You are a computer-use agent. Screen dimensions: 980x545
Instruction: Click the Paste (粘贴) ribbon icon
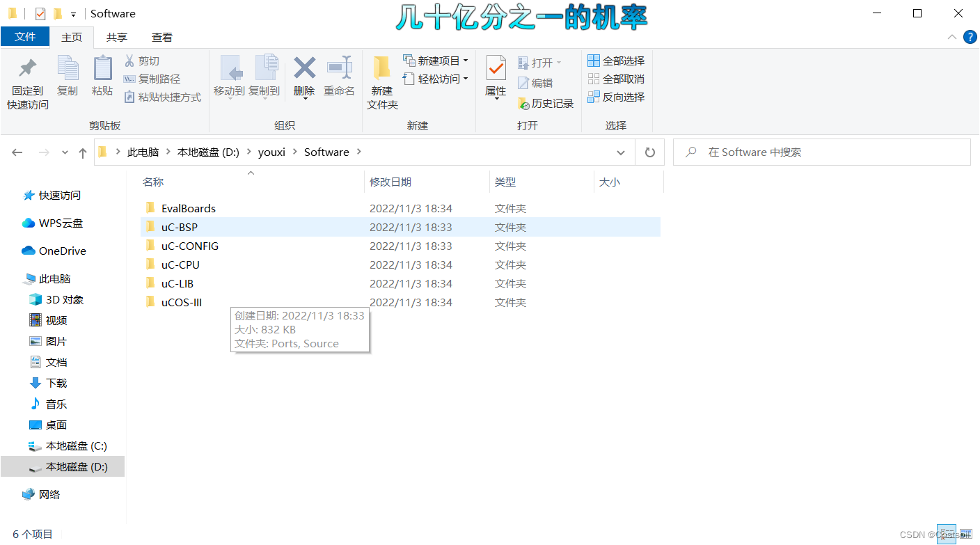coord(102,68)
